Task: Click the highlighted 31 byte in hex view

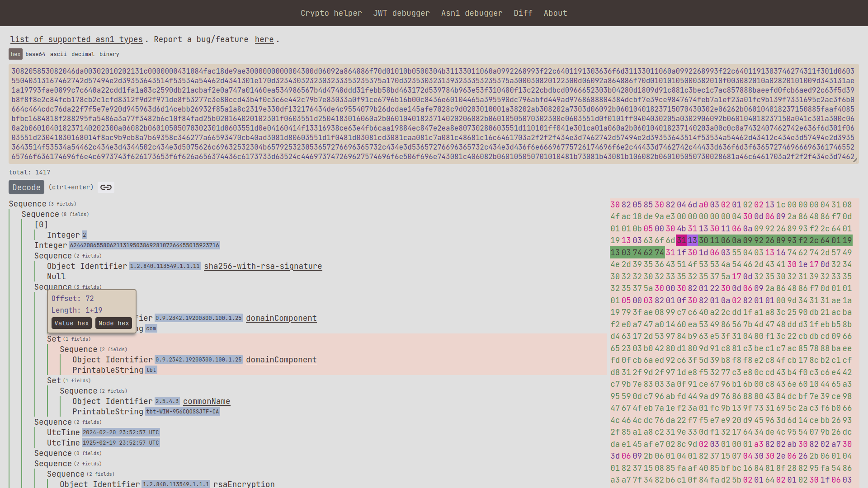Action: (x=681, y=240)
